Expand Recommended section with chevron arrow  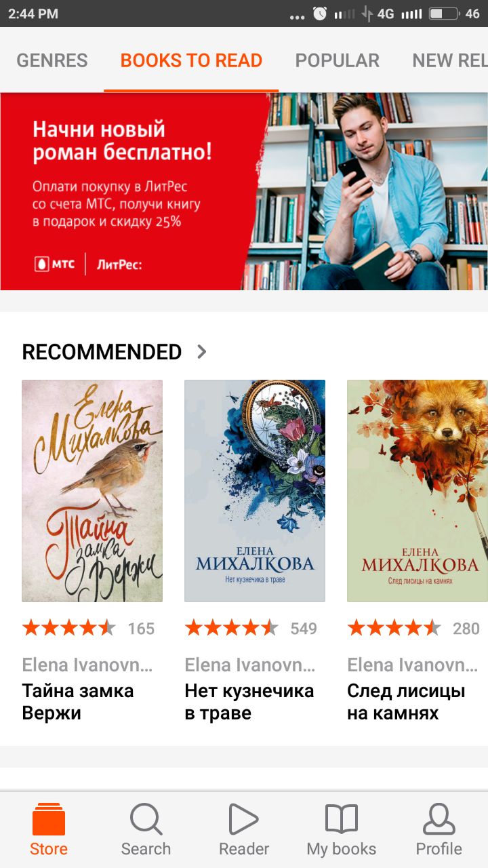pos(201,351)
